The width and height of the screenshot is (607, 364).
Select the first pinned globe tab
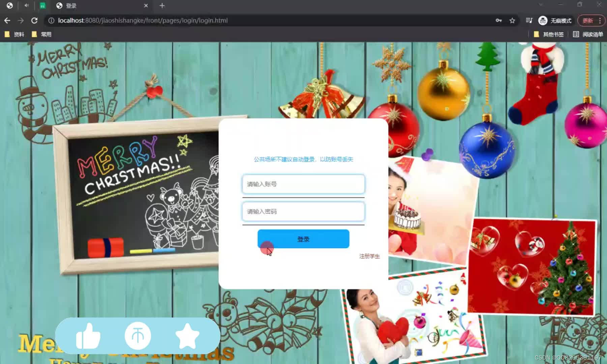point(9,5)
